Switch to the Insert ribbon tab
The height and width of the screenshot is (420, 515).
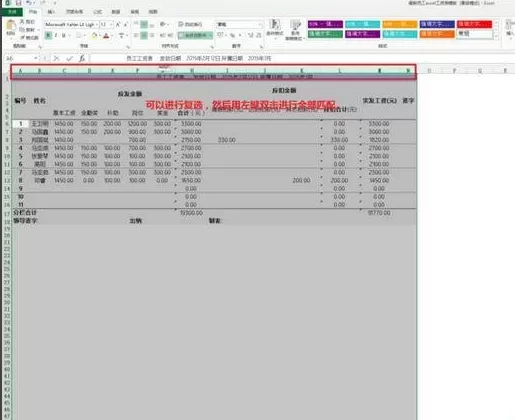click(x=51, y=12)
